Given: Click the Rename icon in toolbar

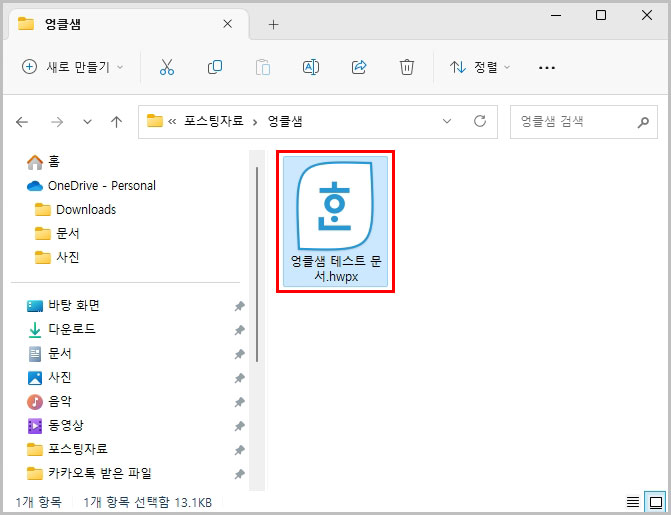Looking at the screenshot, I should coord(311,67).
